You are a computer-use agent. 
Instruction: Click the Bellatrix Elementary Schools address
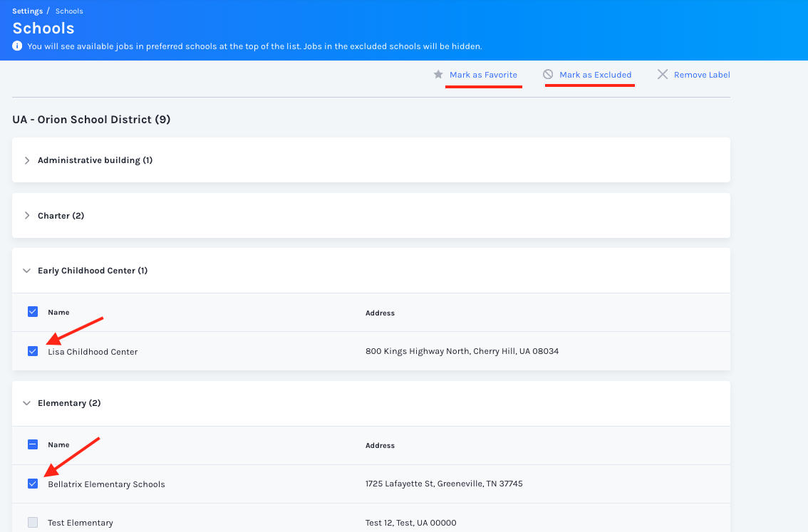click(444, 484)
